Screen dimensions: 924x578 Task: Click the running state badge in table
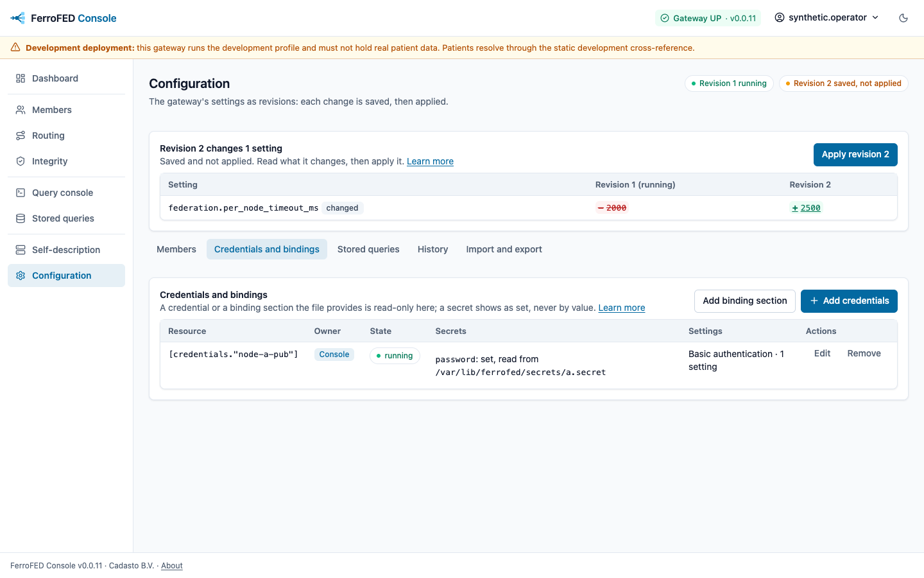pos(395,356)
